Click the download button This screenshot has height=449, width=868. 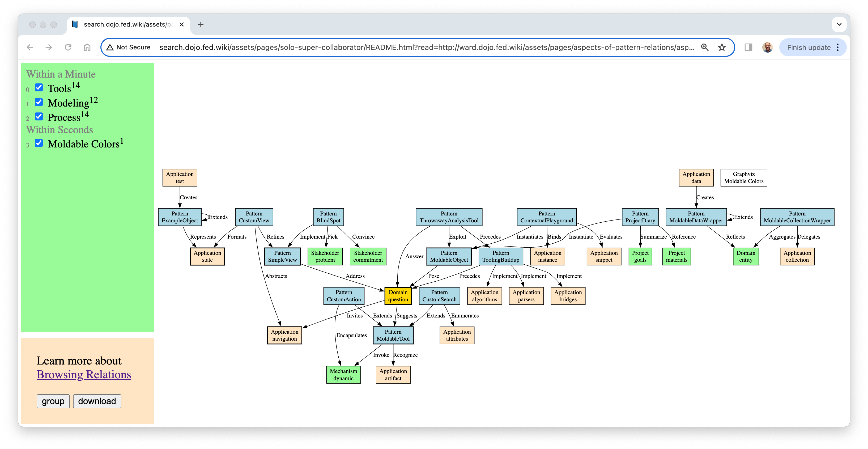coord(96,401)
